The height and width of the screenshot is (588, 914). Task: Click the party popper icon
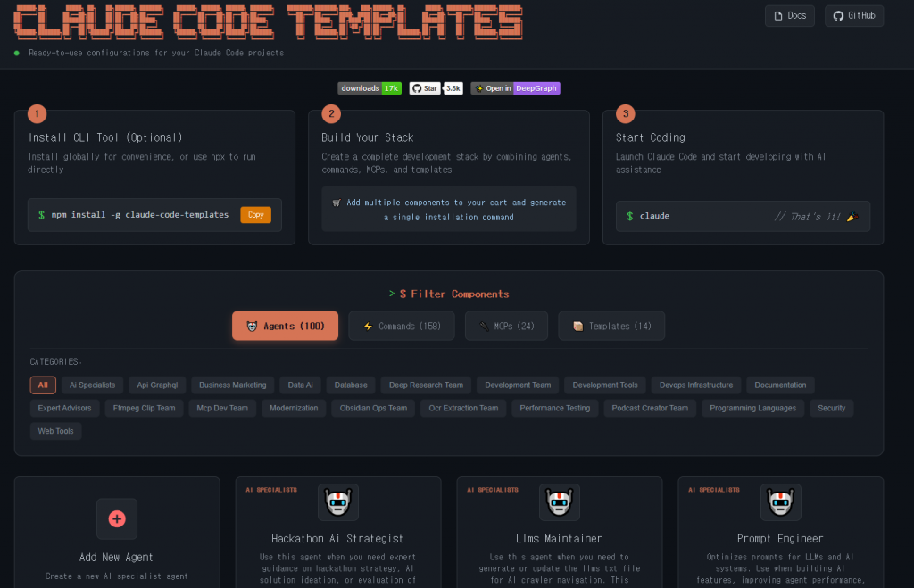852,217
